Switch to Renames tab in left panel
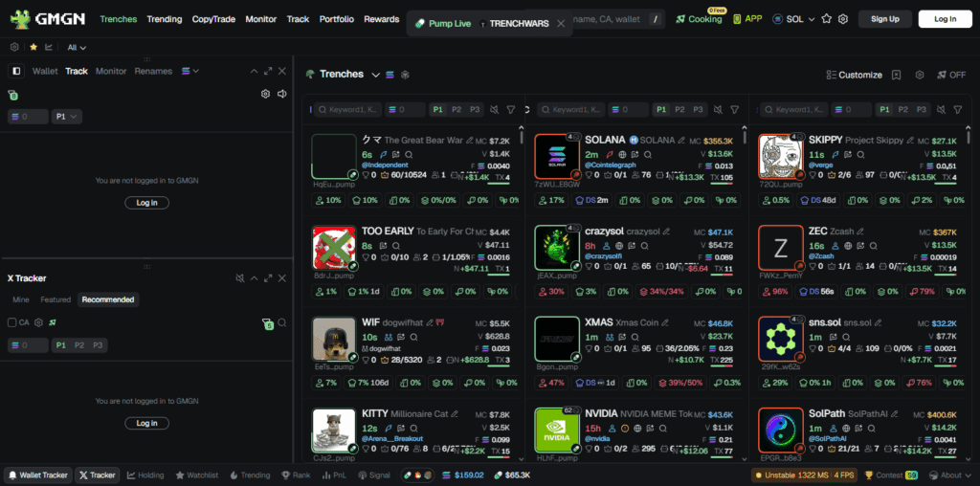The image size is (980, 486). pos(153,71)
